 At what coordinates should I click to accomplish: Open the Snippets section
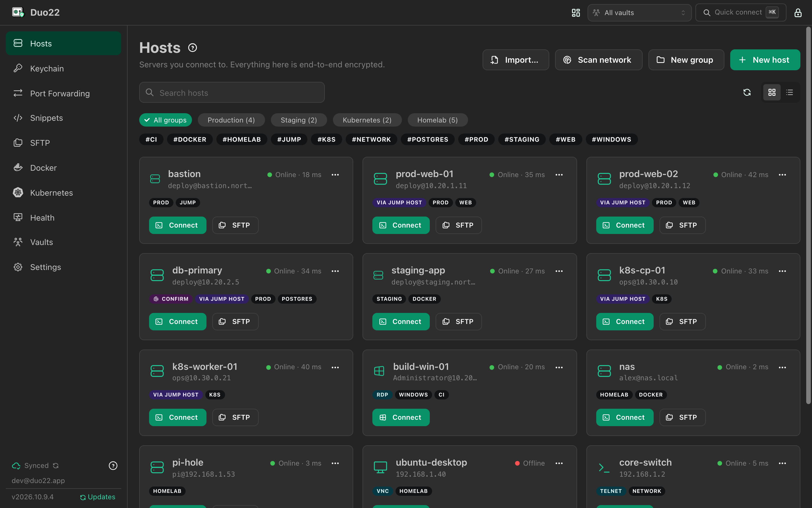(x=64, y=118)
